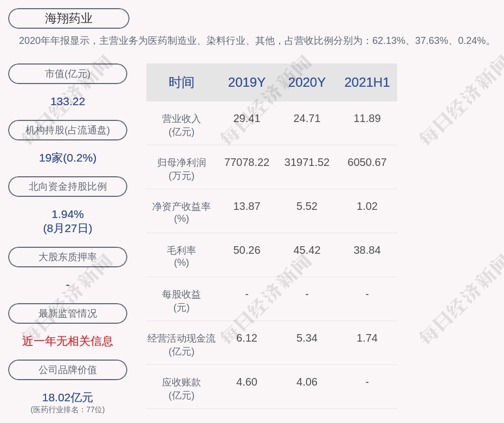The width and height of the screenshot is (504, 423).
Task: Click the 营业收入(亿元) row label
Action: pyautogui.click(x=182, y=125)
